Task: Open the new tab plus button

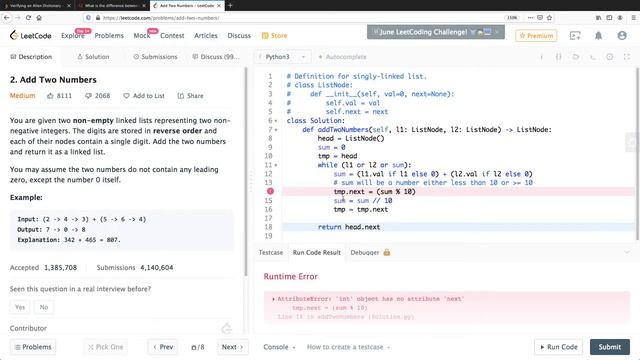Action: [230, 5]
